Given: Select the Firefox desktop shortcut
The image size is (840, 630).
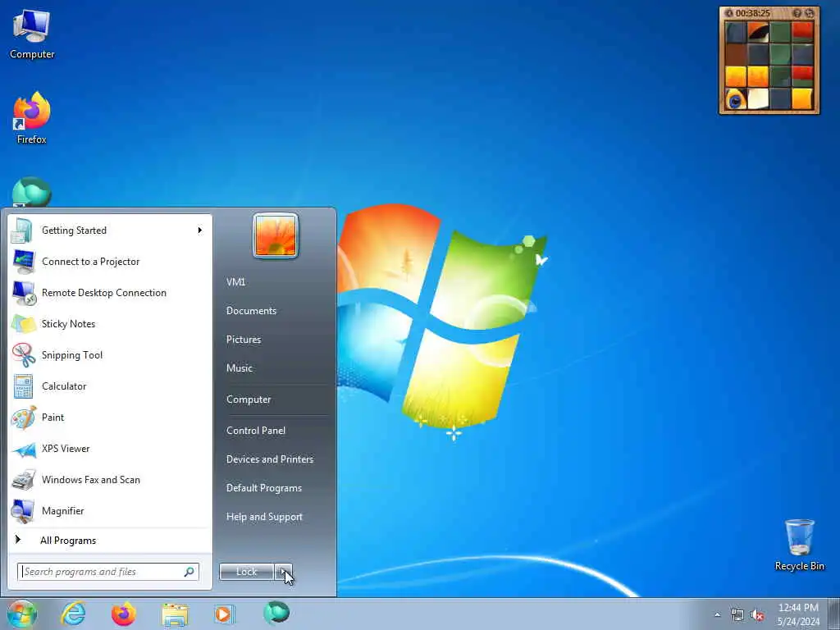Looking at the screenshot, I should coord(32,118).
